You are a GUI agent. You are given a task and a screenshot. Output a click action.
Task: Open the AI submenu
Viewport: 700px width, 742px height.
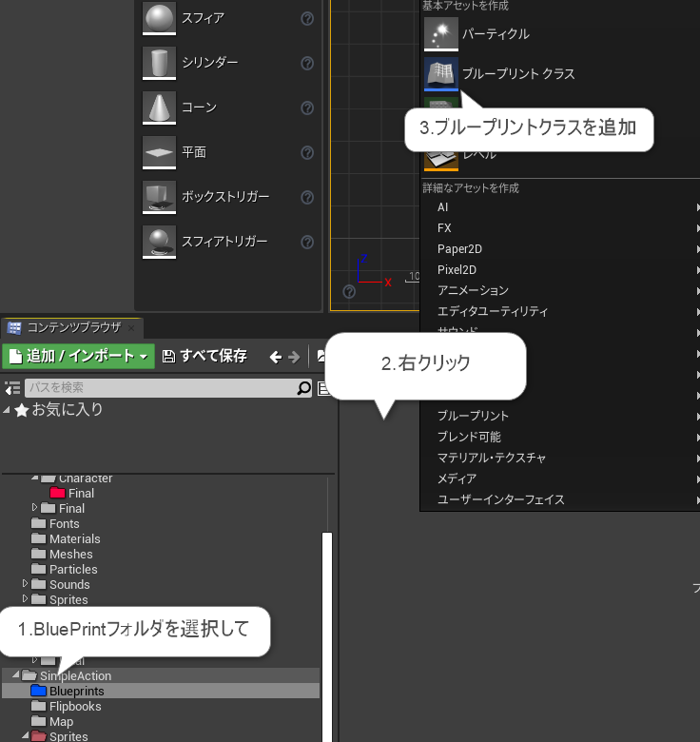pyautogui.click(x=560, y=207)
